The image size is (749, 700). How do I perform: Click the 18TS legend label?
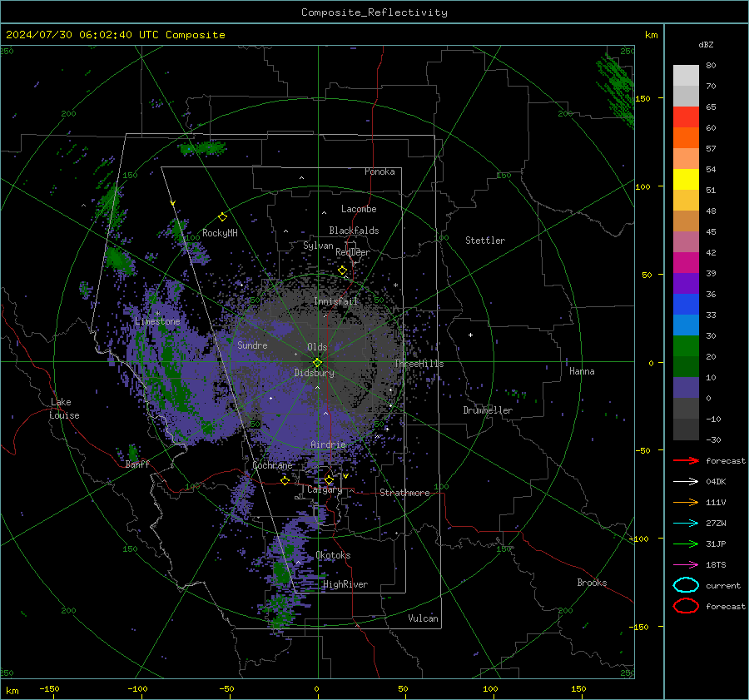pyautogui.click(x=716, y=565)
